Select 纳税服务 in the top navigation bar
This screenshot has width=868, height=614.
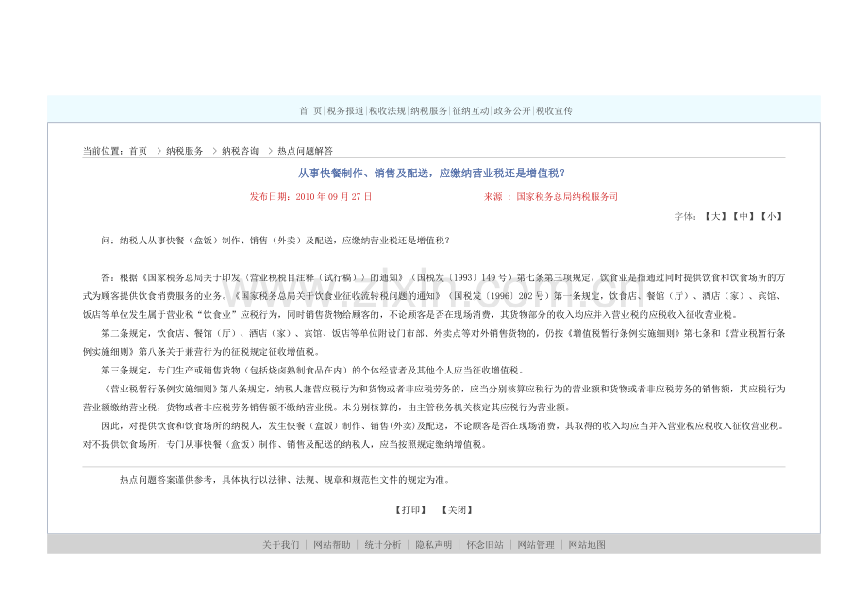[x=428, y=111]
